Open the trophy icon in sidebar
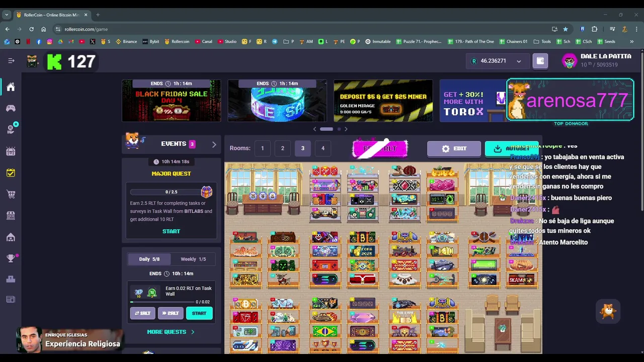644x362 pixels. tap(11, 258)
